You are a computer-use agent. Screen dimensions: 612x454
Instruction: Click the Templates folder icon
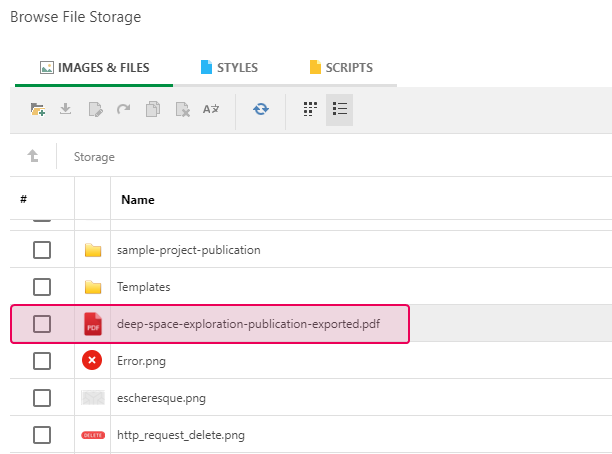pyautogui.click(x=93, y=287)
